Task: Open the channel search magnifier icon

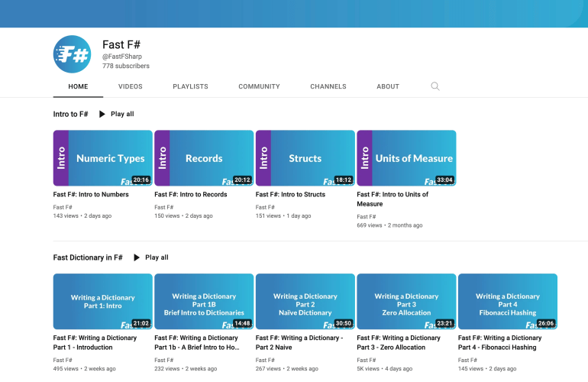Action: pos(435,86)
